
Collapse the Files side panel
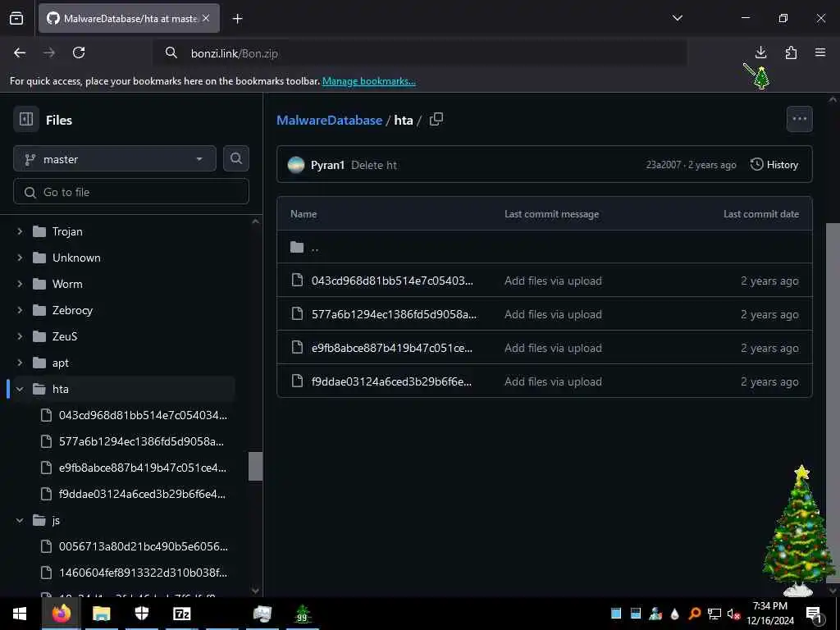click(x=26, y=119)
